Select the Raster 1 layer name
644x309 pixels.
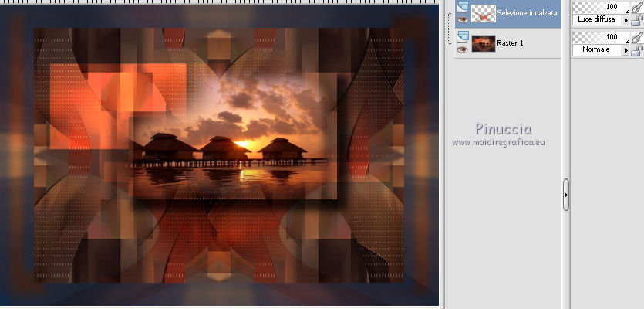[510, 42]
